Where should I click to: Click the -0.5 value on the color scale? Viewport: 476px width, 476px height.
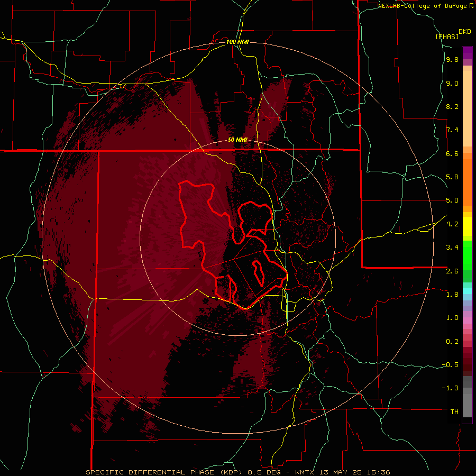coord(450,365)
